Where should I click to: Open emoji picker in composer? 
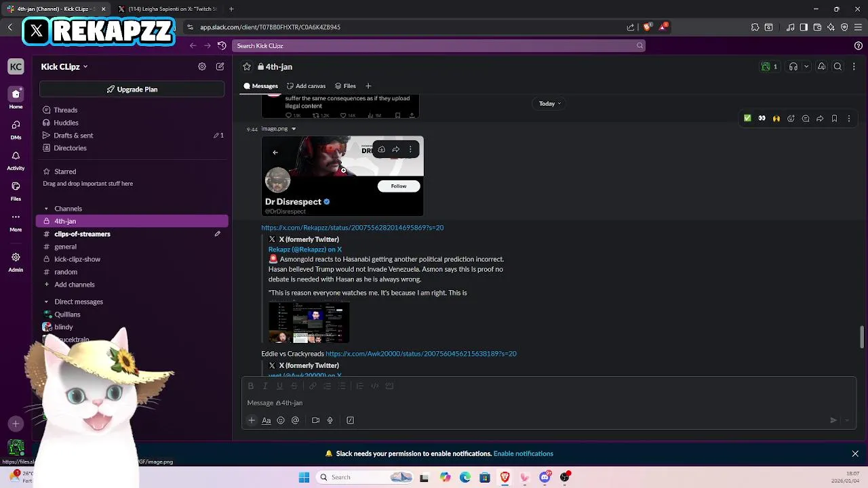coord(281,420)
